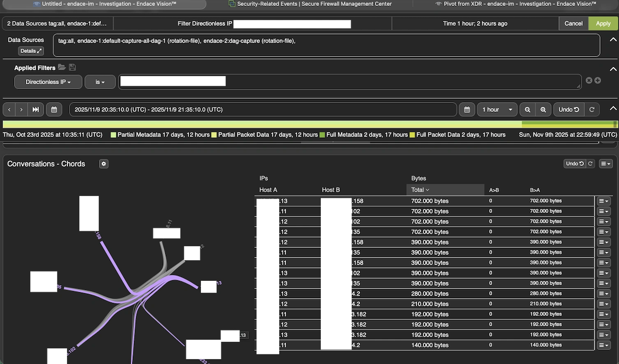Change the 1 hour duration dropdown
619x364 pixels.
coord(497,110)
